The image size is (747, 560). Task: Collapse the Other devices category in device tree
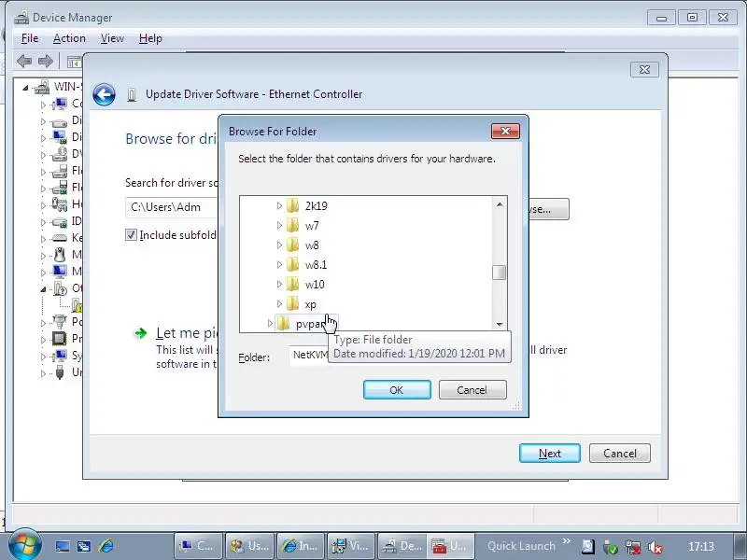pos(43,289)
